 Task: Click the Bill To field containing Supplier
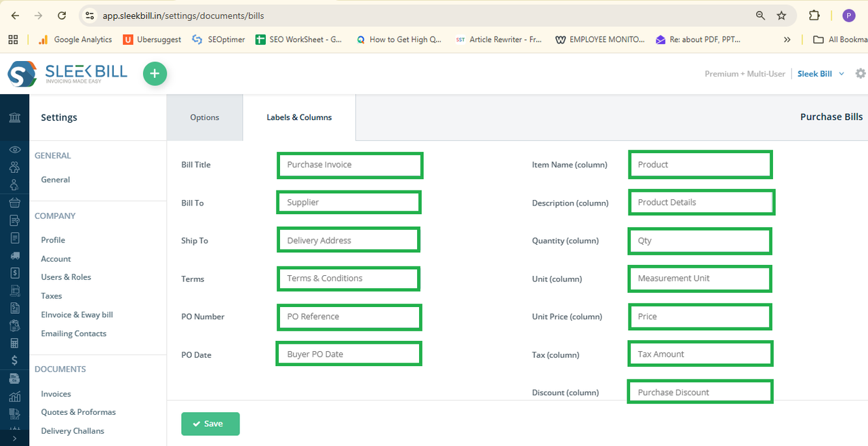349,202
